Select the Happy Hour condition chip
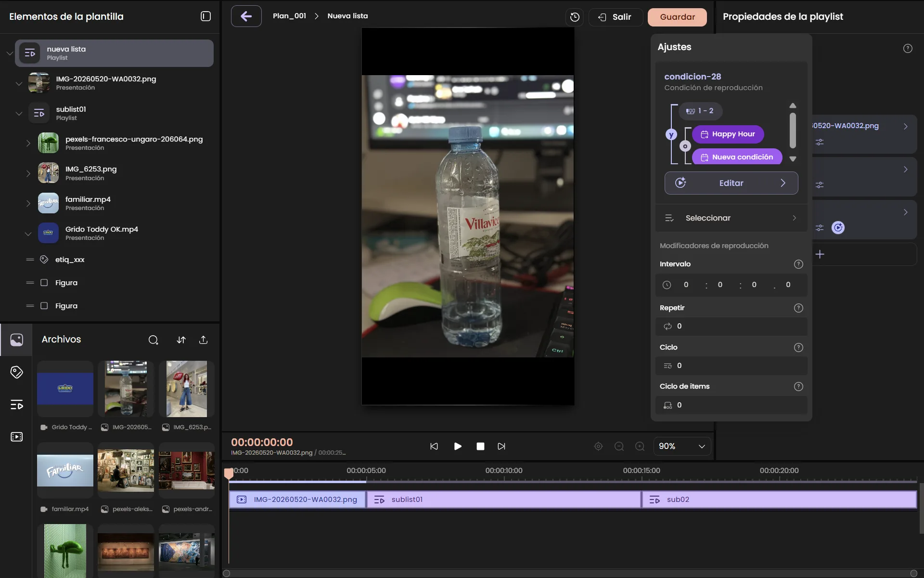This screenshot has height=578, width=924. point(728,134)
